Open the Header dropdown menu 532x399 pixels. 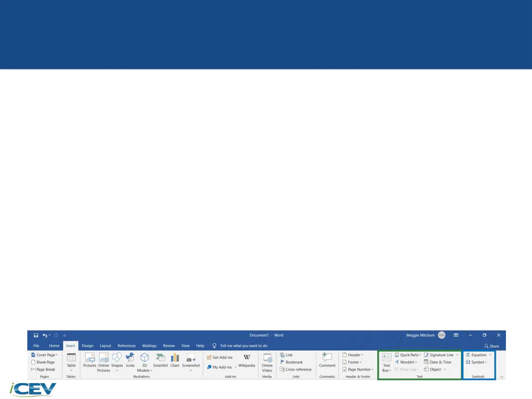tap(353, 355)
